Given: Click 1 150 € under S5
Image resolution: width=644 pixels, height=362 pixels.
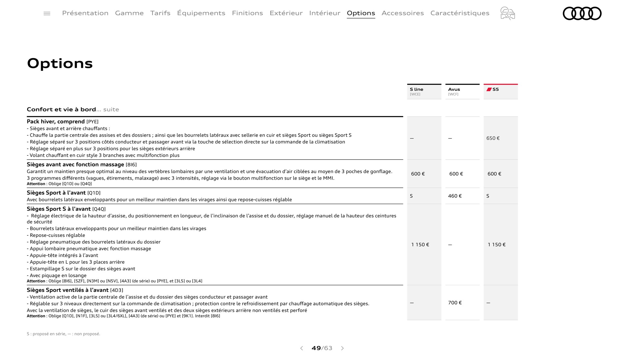Looking at the screenshot, I should 497,245.
